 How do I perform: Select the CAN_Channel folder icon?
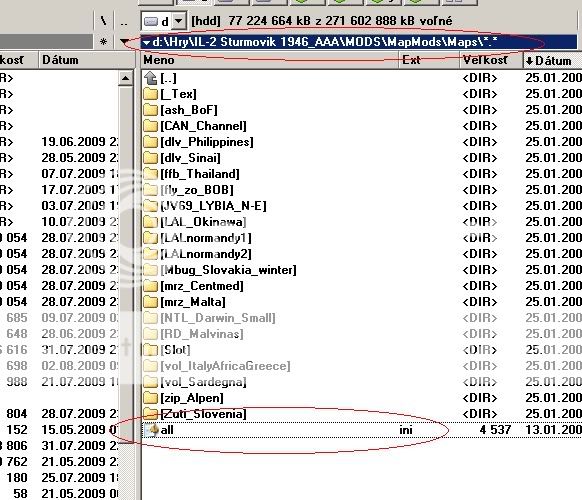point(150,126)
